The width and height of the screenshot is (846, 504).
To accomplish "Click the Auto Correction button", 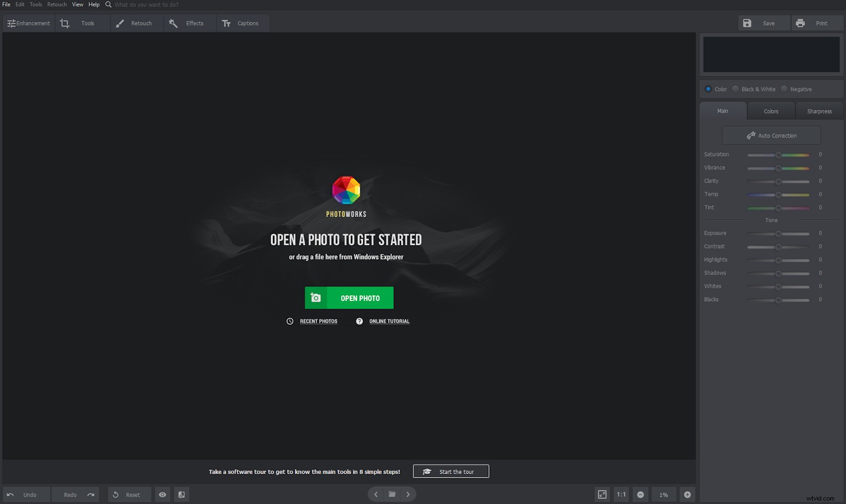I will click(771, 135).
